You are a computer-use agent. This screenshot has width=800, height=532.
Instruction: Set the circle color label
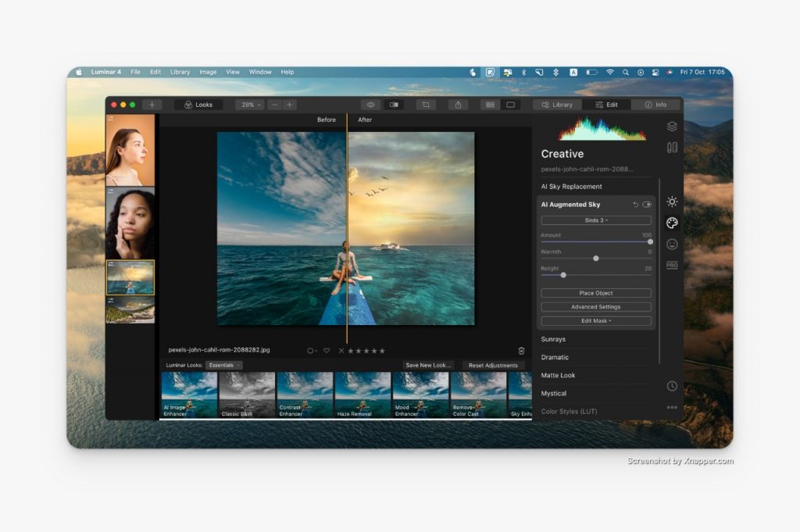(x=310, y=351)
